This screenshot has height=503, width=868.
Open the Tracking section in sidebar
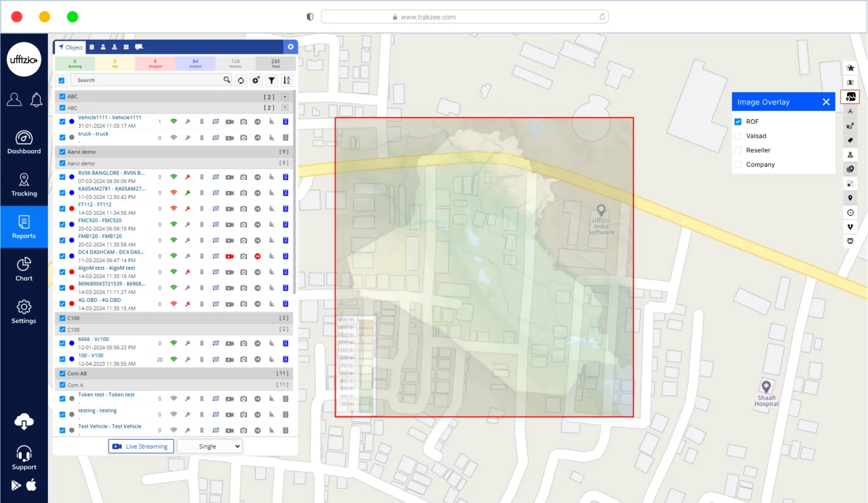[x=24, y=185]
